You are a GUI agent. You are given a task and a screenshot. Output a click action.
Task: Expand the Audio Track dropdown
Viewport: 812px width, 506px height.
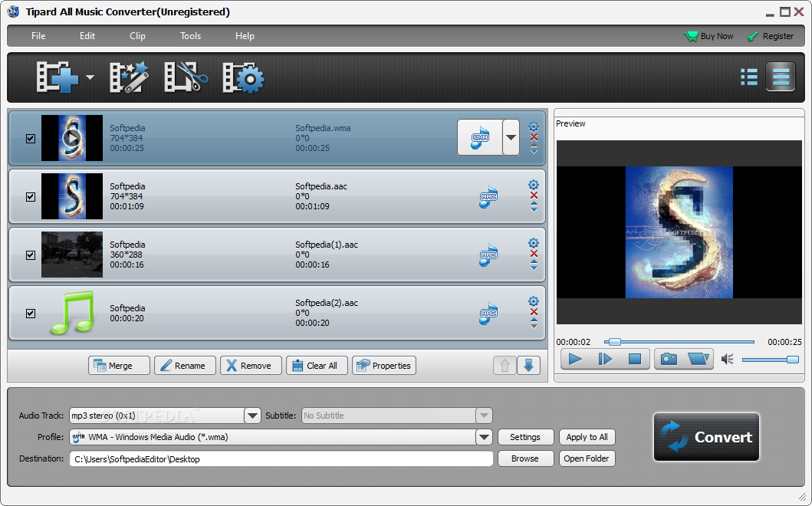click(x=252, y=416)
